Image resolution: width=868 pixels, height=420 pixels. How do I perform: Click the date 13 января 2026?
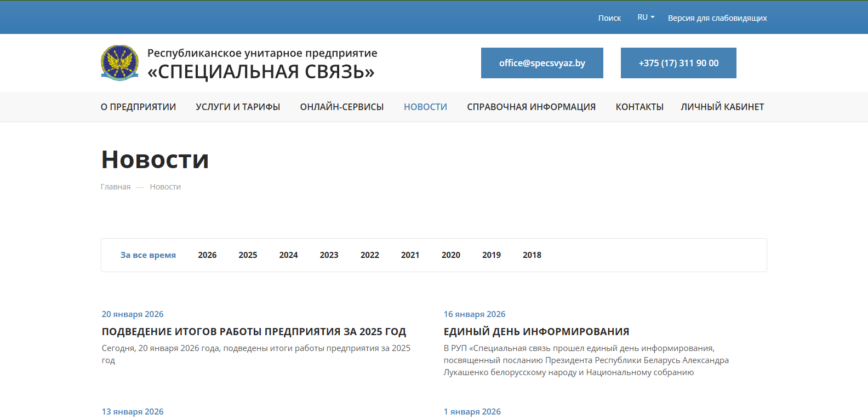(133, 412)
